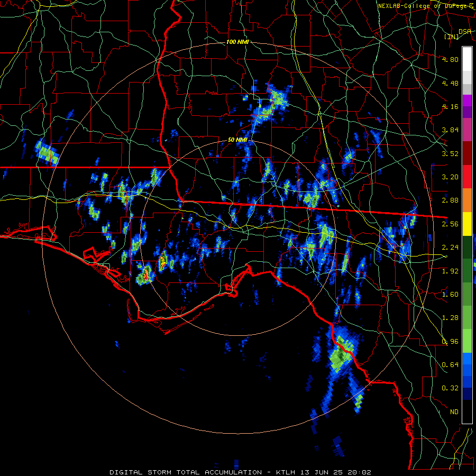
Task: Click the 4.48 legend value
Action: tap(450, 83)
